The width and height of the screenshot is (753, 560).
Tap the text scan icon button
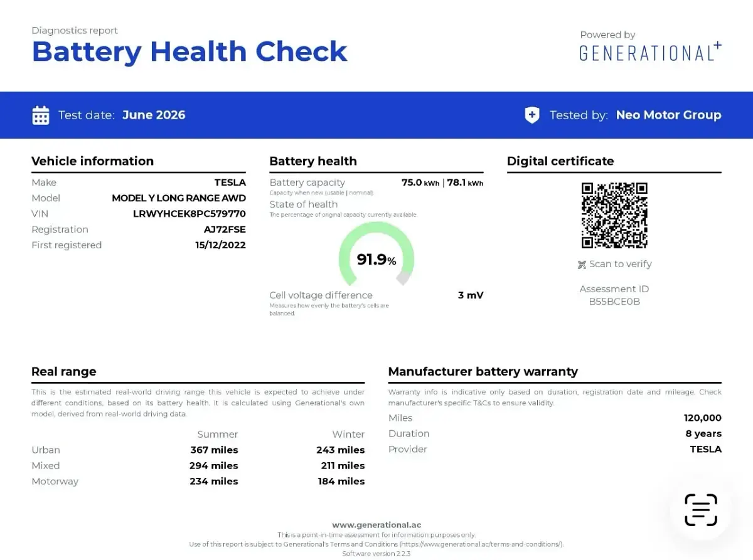700,510
